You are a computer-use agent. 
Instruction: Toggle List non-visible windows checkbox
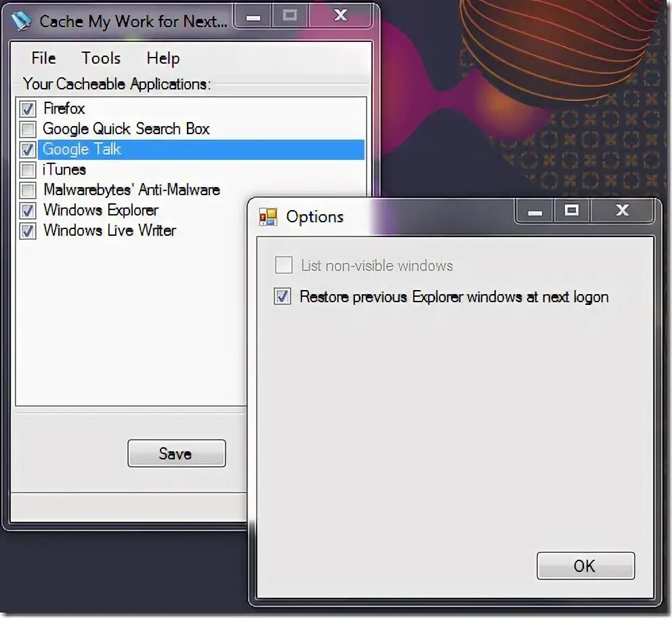point(284,265)
